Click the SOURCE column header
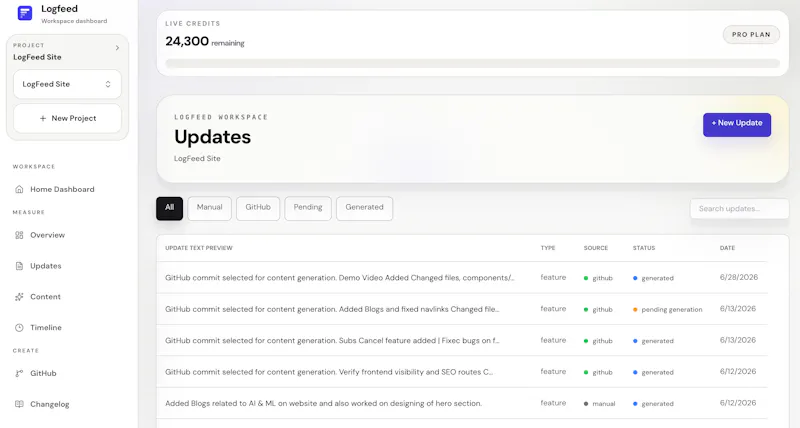Screen dimensions: 800x428 pos(595,248)
